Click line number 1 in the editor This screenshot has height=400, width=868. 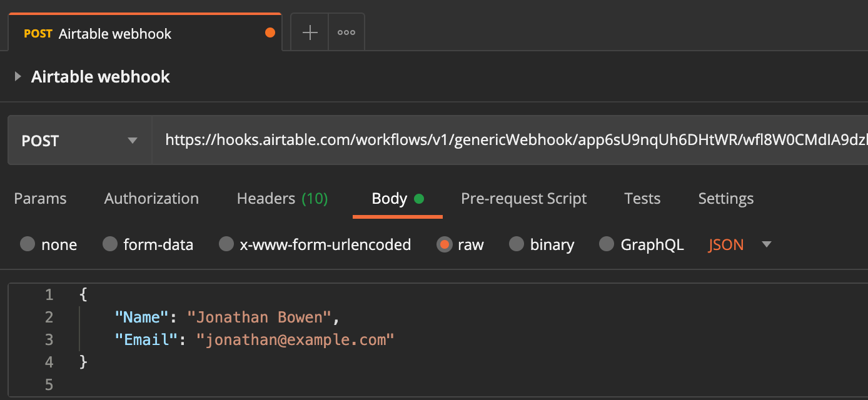tap(49, 295)
